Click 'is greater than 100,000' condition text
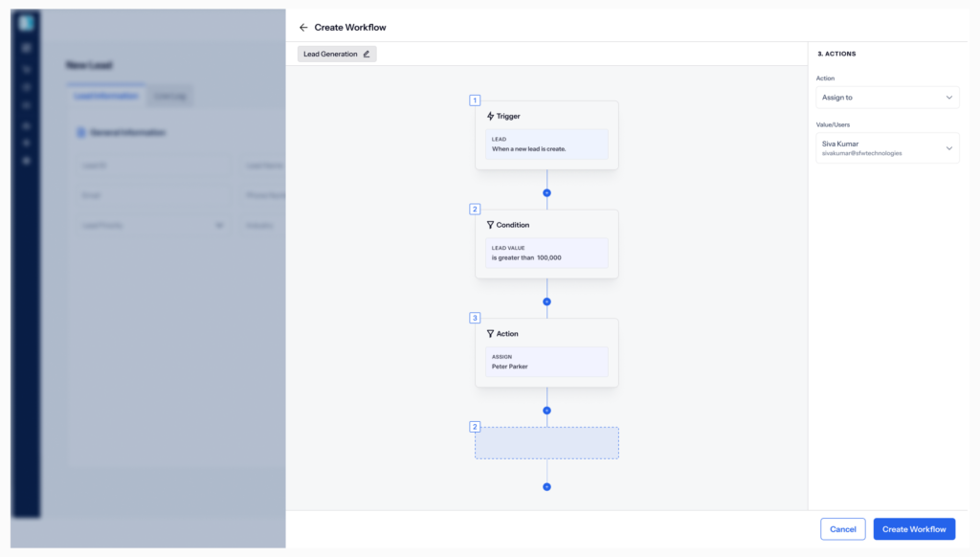 click(526, 258)
